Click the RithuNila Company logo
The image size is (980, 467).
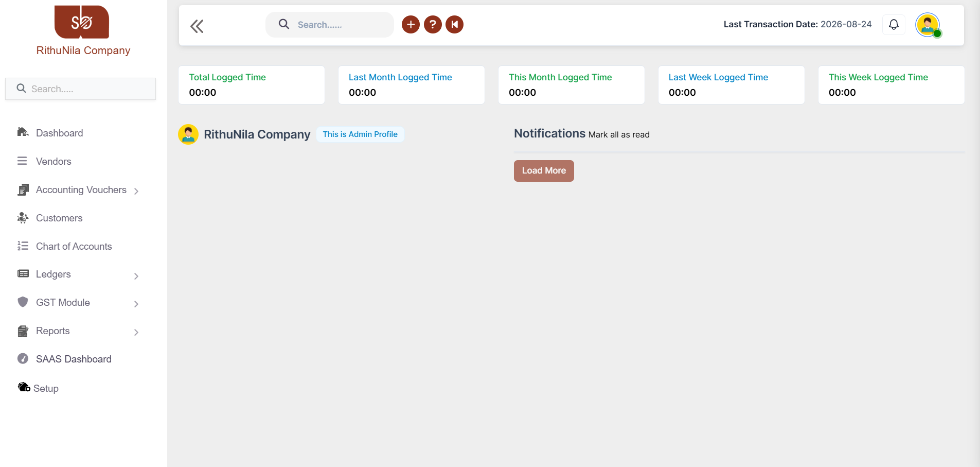pos(82,22)
